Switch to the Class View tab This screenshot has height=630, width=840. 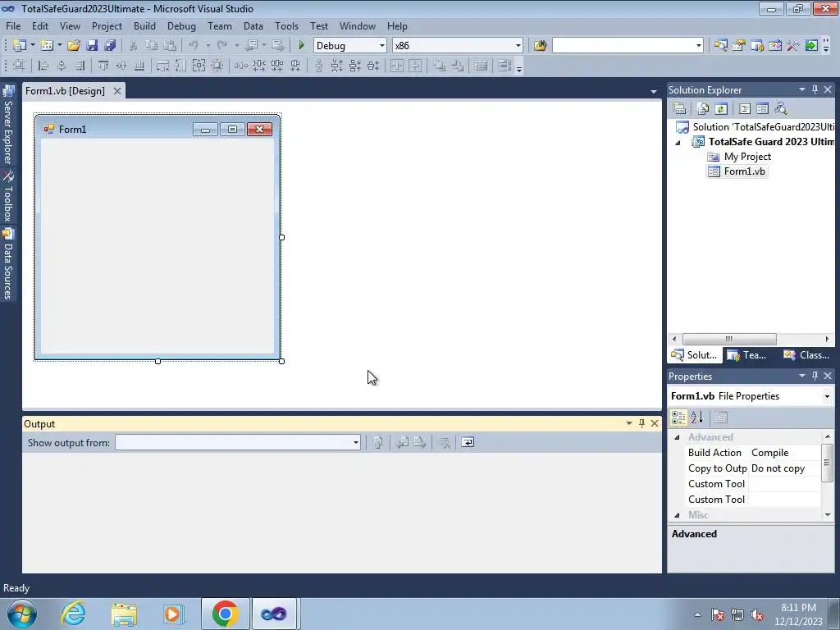[806, 355]
